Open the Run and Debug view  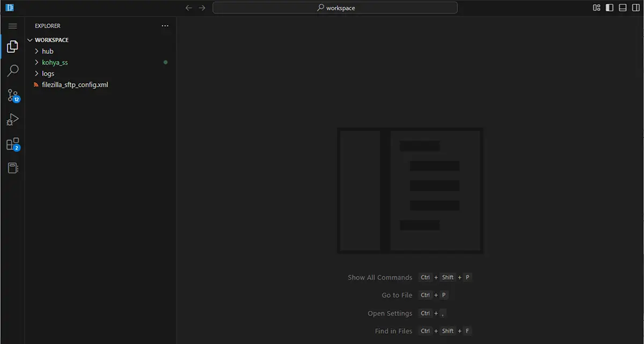tap(13, 120)
